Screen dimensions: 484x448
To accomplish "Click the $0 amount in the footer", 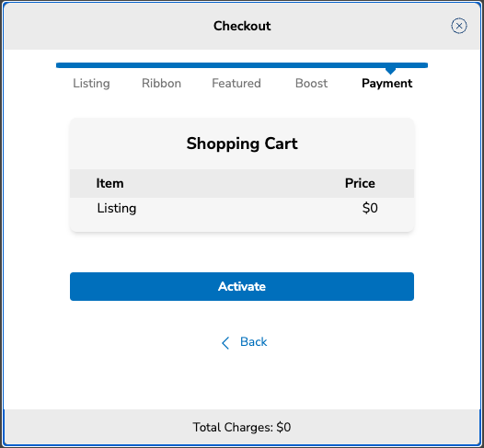I will [283, 428].
